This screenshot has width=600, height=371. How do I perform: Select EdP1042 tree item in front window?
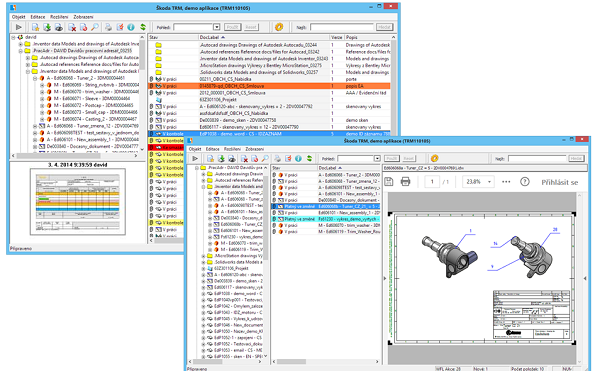point(238,306)
